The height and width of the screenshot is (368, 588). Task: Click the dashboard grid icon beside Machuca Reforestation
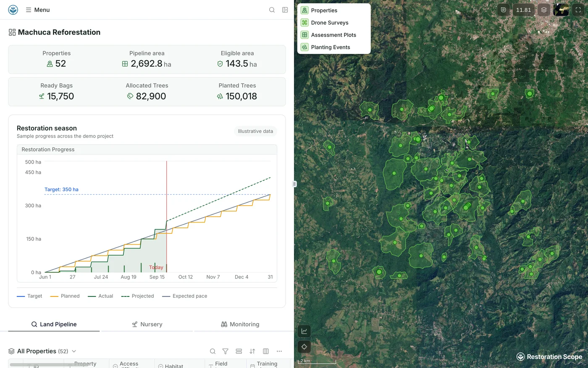[x=12, y=32]
